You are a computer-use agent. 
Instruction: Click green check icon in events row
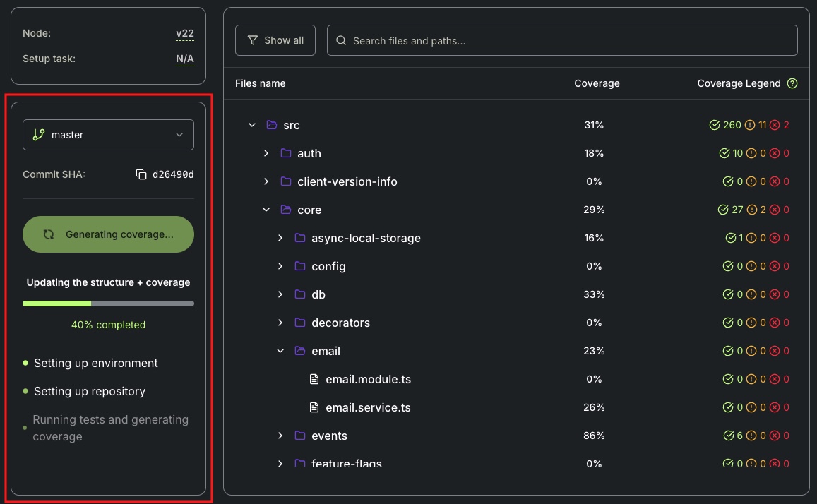pyautogui.click(x=729, y=436)
